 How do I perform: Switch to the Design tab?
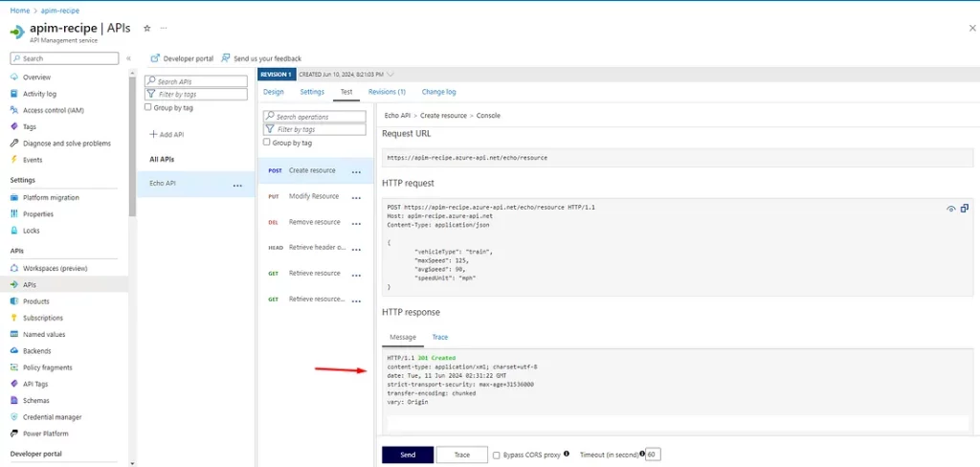pos(273,92)
